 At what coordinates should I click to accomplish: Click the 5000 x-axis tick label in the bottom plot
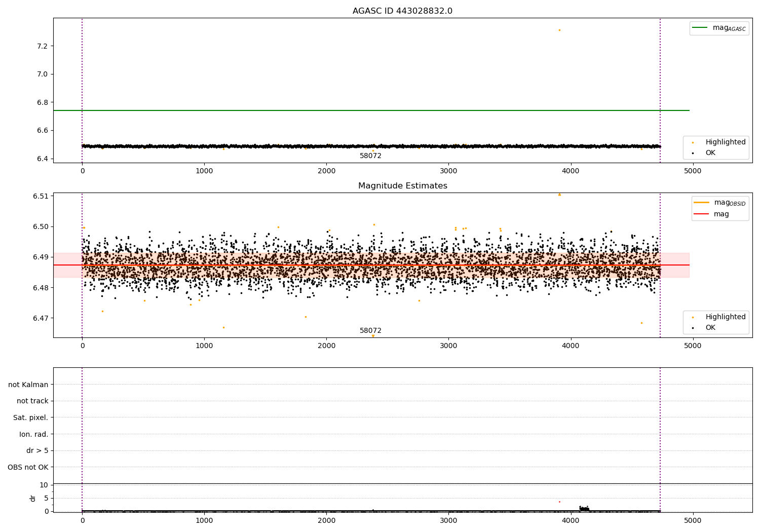[693, 520]
